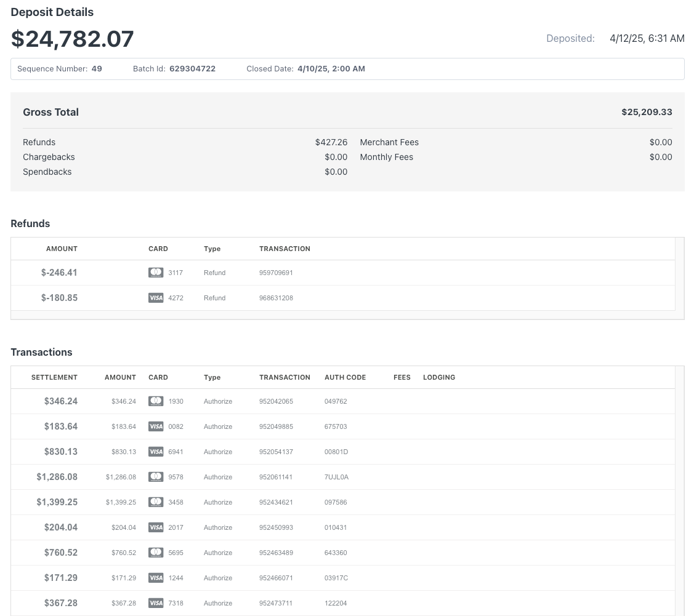This screenshot has width=694, height=616.
Task: Click Mastercard icon for card 3458
Action: [156, 502]
